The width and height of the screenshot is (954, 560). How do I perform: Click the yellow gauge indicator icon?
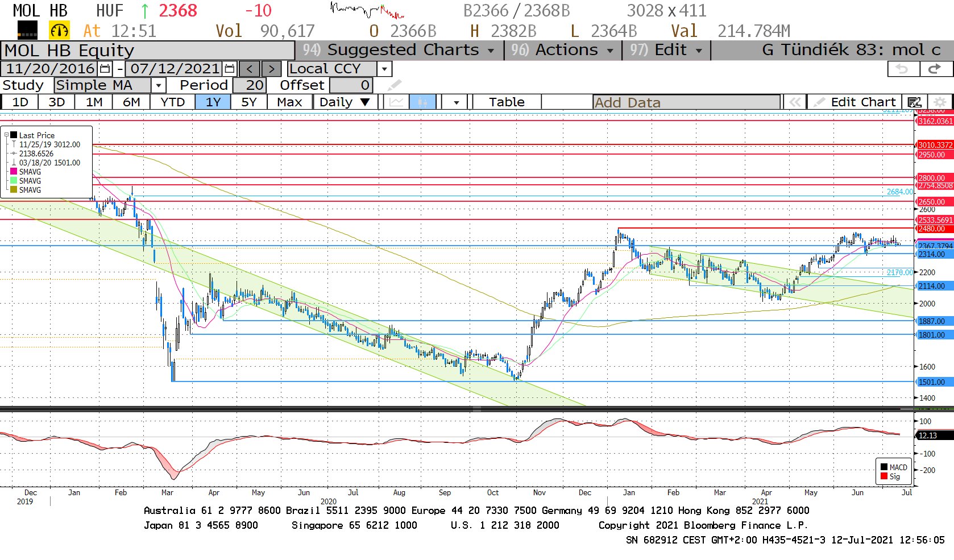click(59, 30)
